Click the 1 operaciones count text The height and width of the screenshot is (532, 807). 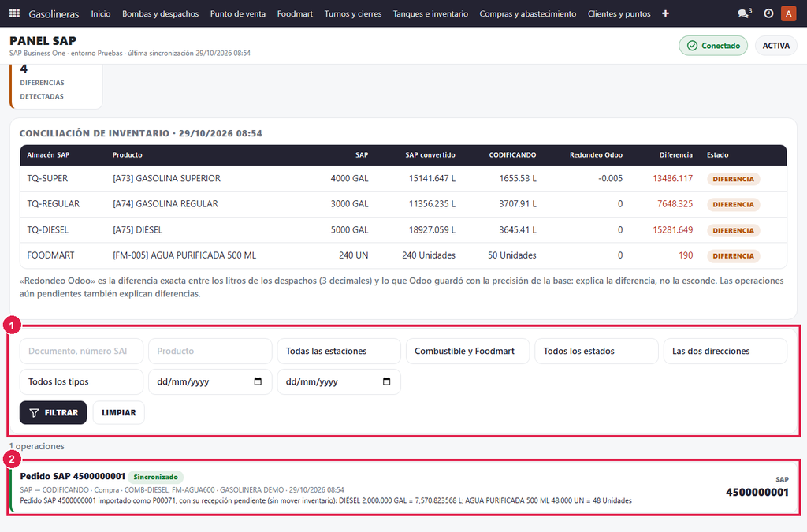[x=37, y=446]
